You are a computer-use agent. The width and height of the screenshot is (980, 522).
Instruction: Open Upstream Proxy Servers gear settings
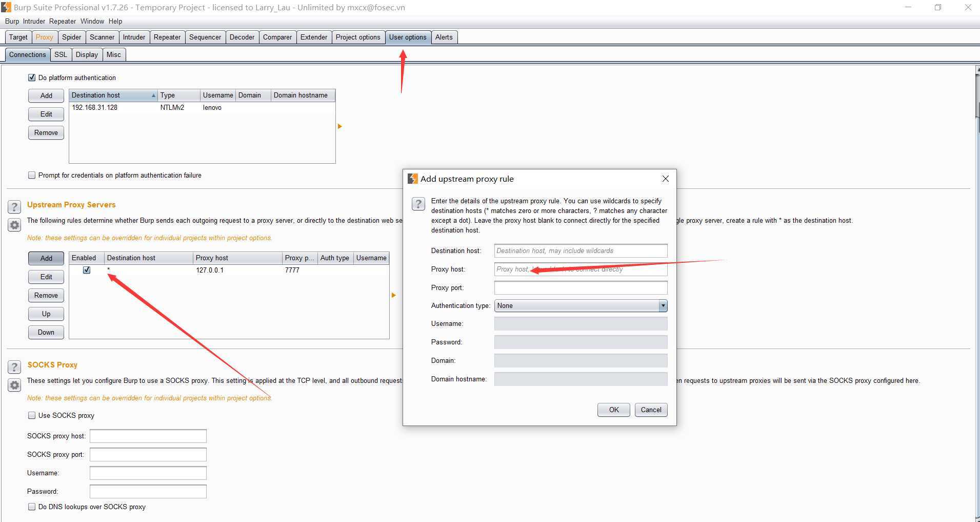(14, 225)
